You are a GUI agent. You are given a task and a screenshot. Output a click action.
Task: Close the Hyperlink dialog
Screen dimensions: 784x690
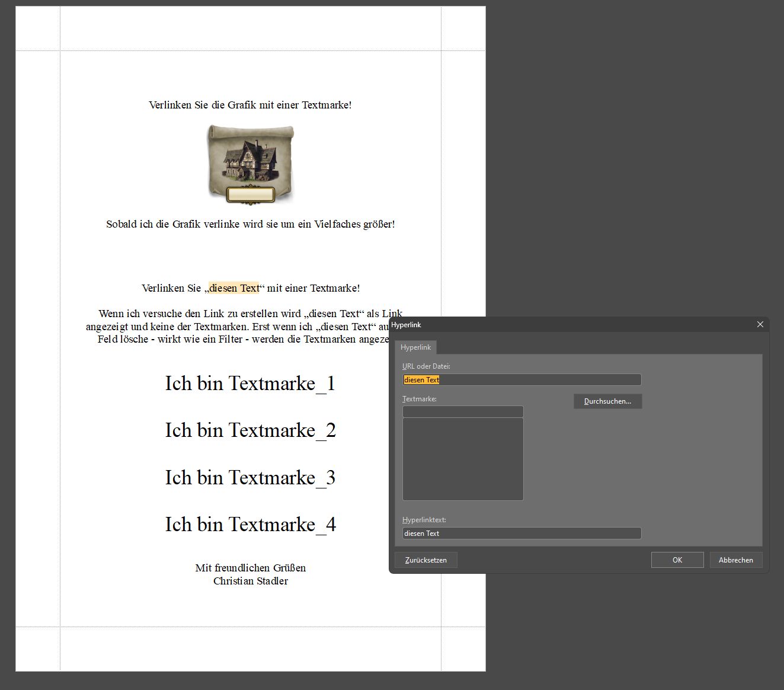(760, 324)
